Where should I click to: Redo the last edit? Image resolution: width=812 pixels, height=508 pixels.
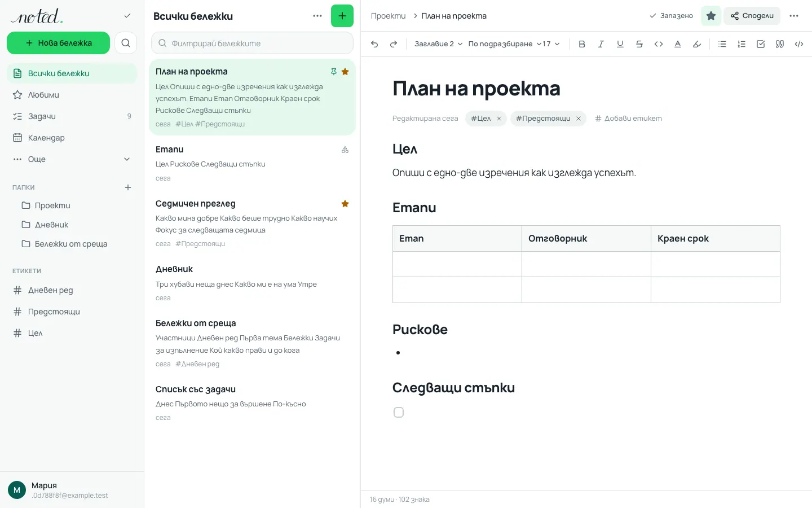click(394, 44)
